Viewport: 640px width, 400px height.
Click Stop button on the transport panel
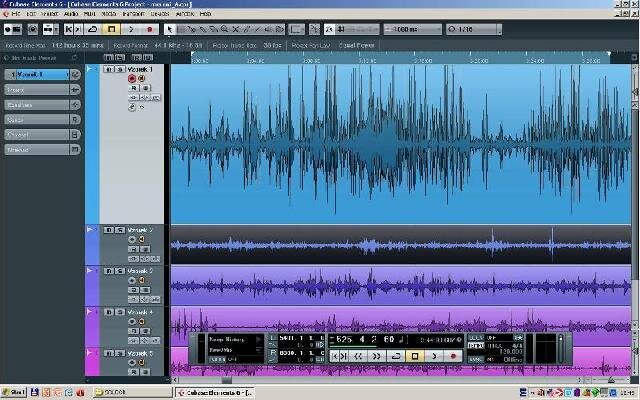point(415,356)
